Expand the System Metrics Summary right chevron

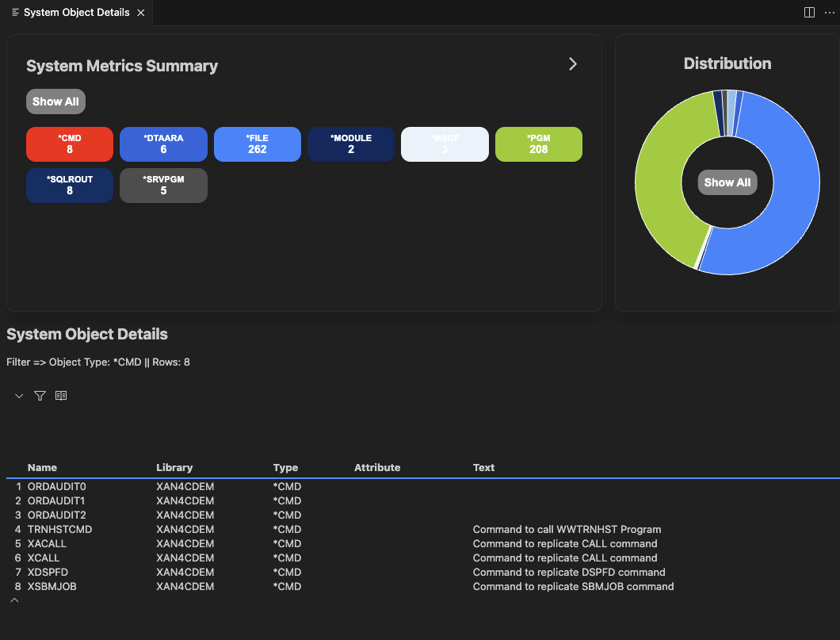pos(573,64)
